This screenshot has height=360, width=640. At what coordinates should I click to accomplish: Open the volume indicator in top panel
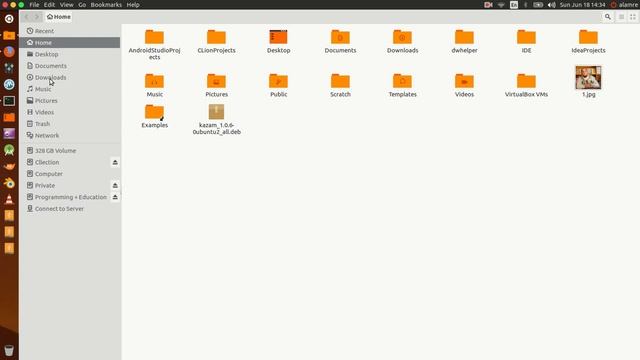551,5
